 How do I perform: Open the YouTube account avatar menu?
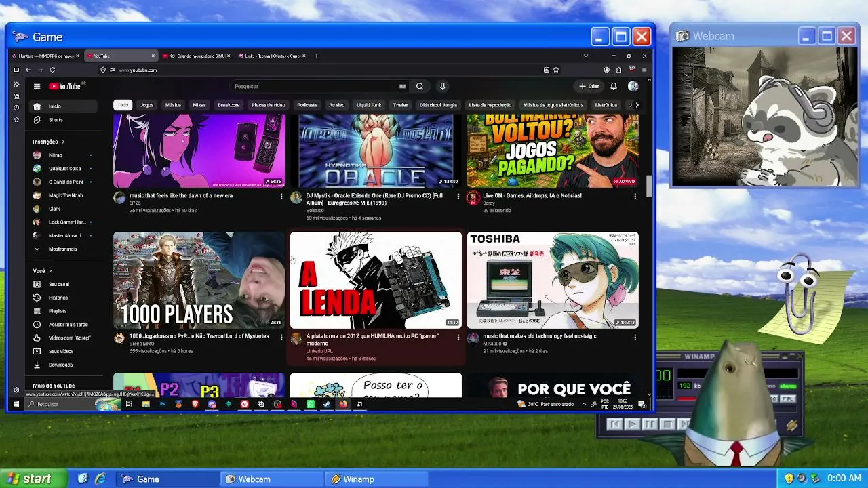633,86
